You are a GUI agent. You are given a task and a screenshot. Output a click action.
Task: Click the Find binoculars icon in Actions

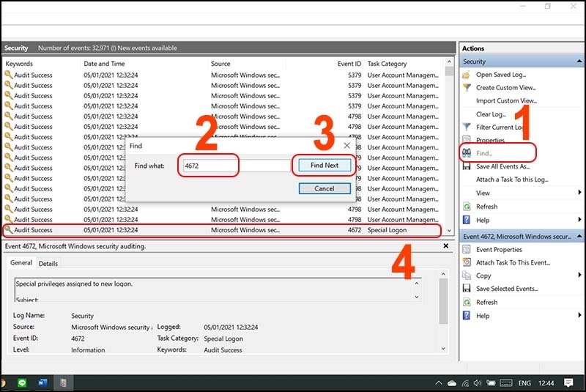click(x=467, y=153)
